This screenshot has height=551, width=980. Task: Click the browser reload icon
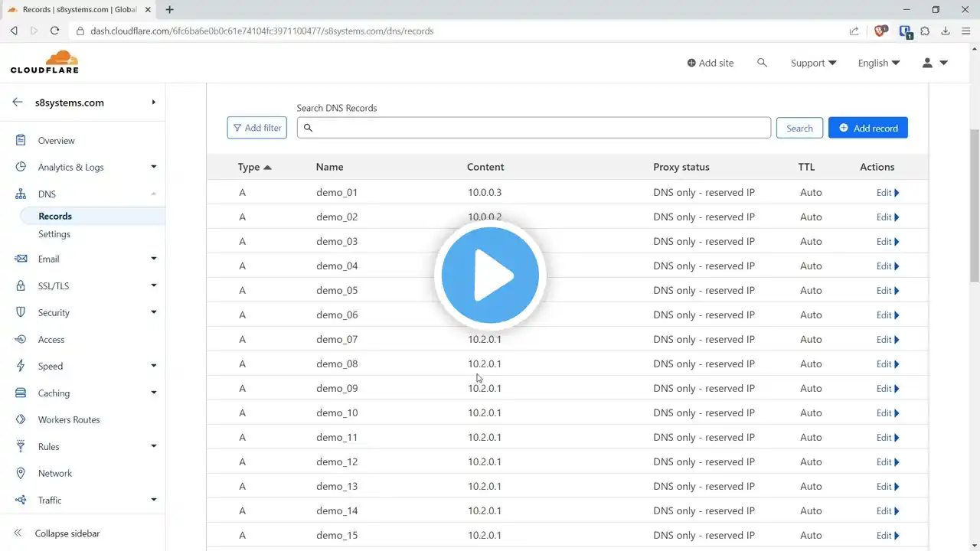pos(54,31)
